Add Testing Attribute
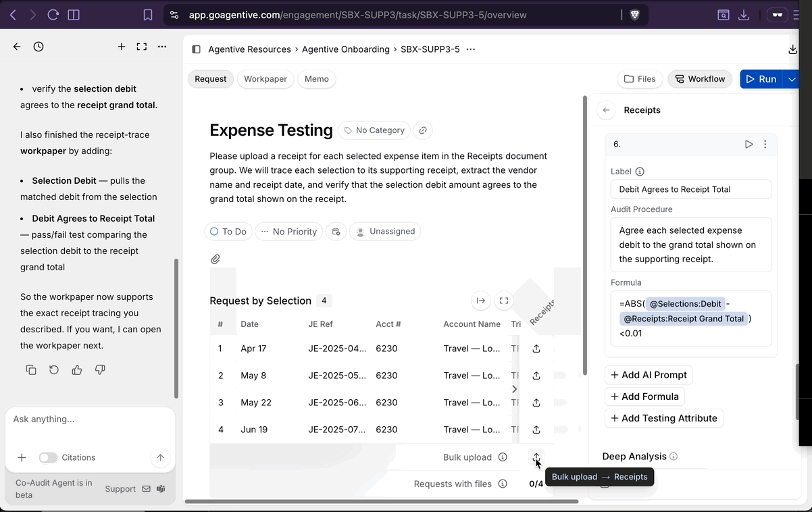Image resolution: width=812 pixels, height=512 pixels. point(664,418)
